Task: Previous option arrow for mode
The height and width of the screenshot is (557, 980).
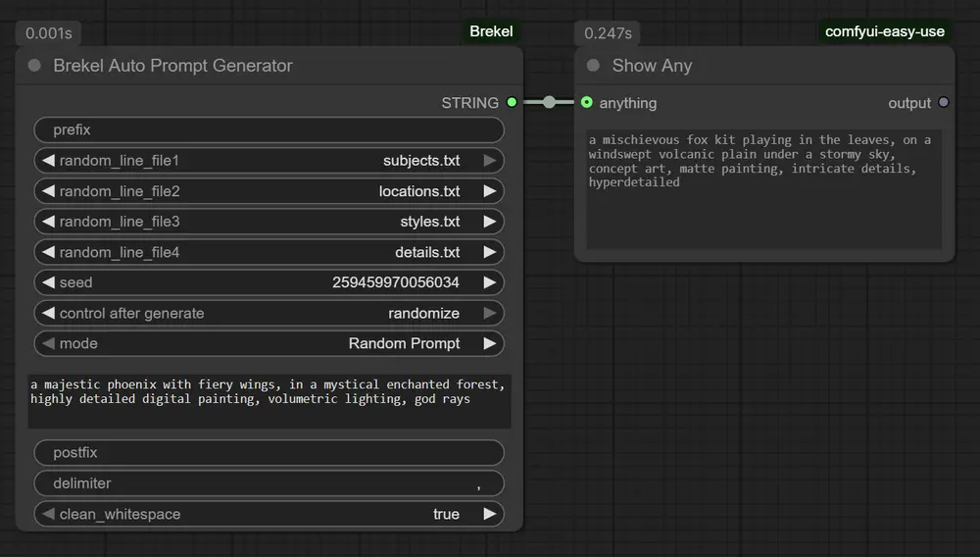Action: point(48,343)
